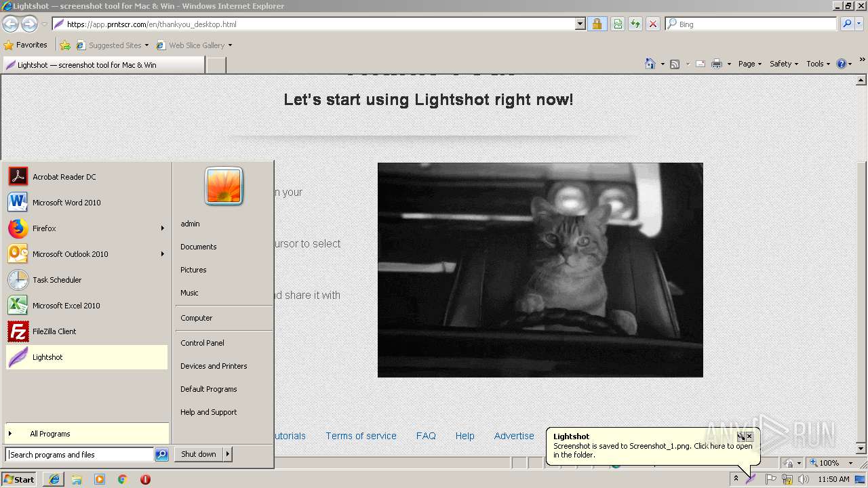Launch Microsoft Excel 2010
This screenshot has height=488, width=868.
click(x=86, y=306)
